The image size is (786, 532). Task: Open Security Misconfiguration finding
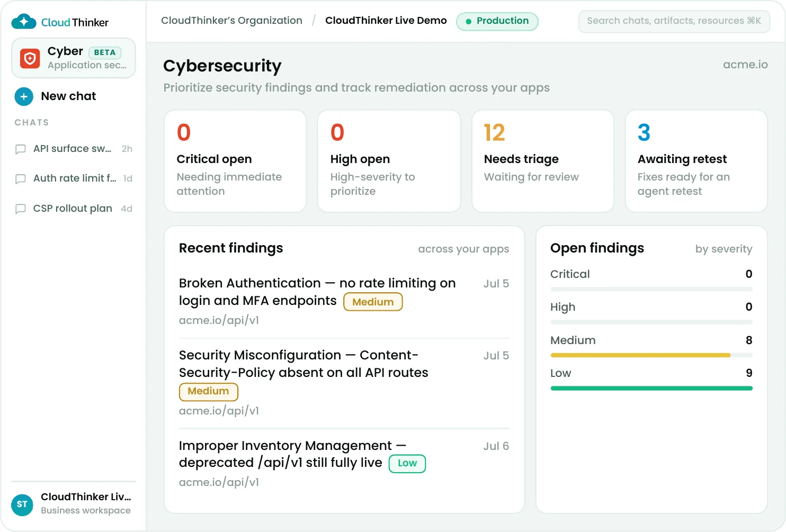pyautogui.click(x=344, y=382)
